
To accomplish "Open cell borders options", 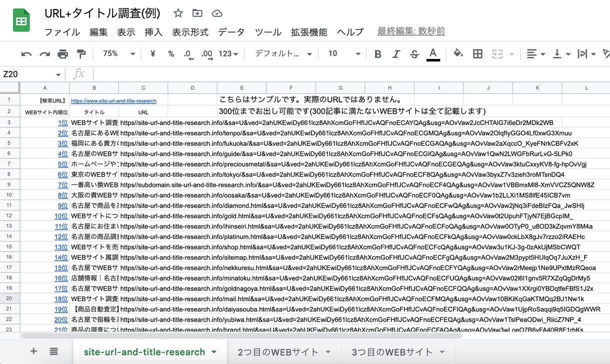I will tap(477, 54).
